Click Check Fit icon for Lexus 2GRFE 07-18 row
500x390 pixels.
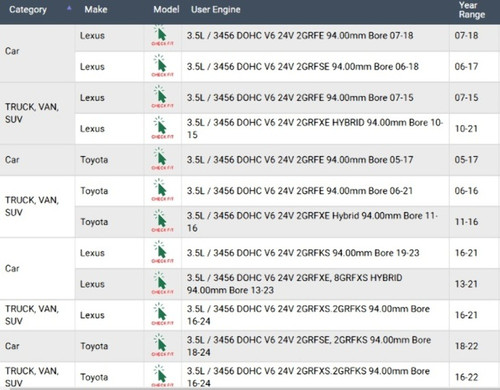click(x=162, y=36)
